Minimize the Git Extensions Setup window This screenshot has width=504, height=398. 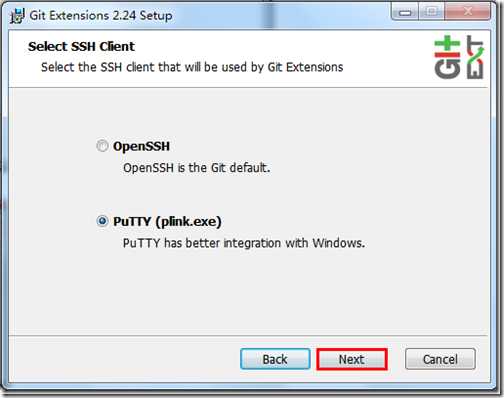coord(405,13)
